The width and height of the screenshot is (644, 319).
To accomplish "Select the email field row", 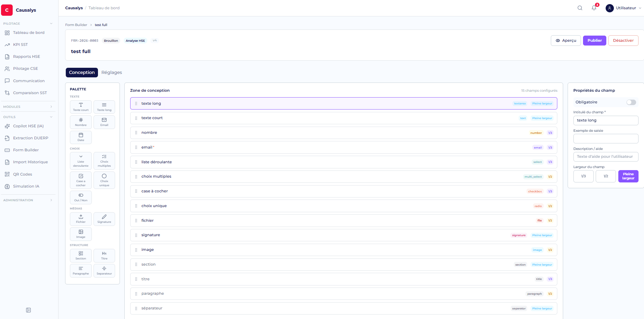I will (x=344, y=148).
